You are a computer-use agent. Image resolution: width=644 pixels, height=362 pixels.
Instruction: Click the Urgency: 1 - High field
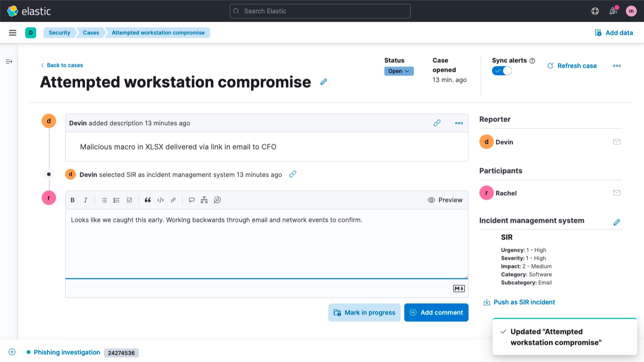pos(524,250)
